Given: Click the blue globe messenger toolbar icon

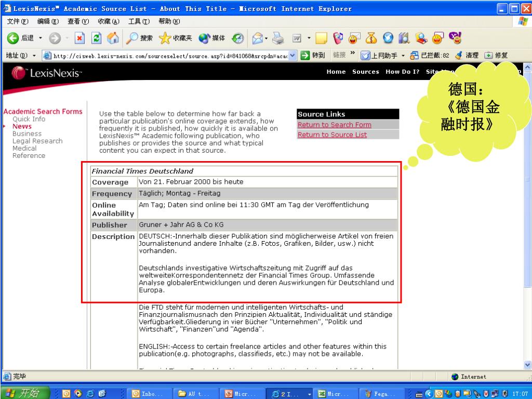Looking at the screenshot, I should click(x=388, y=38).
